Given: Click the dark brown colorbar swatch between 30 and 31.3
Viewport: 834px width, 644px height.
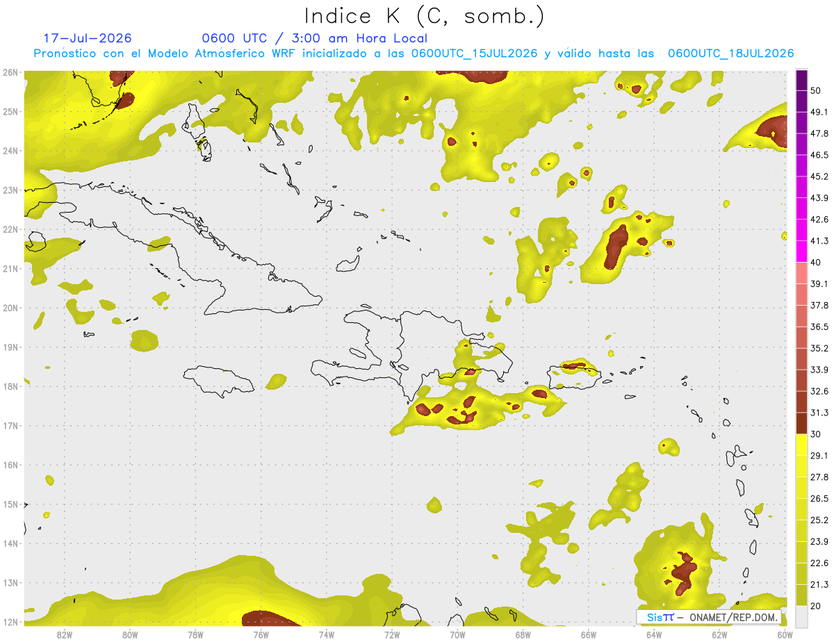Looking at the screenshot, I should 801,423.
